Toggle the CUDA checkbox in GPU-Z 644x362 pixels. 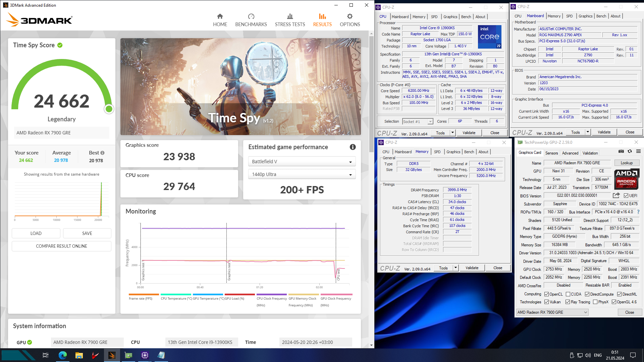pyautogui.click(x=568, y=294)
